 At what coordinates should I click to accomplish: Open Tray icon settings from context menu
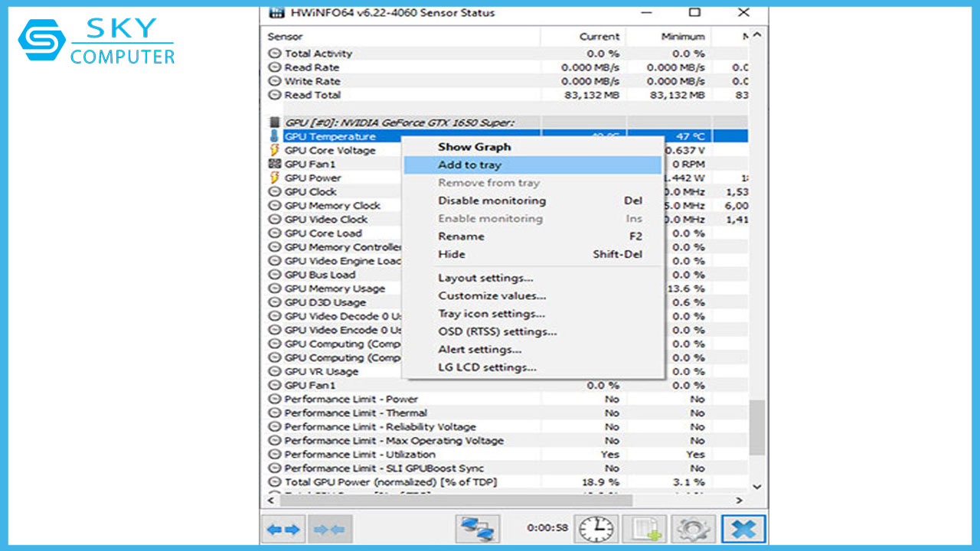pos(492,314)
